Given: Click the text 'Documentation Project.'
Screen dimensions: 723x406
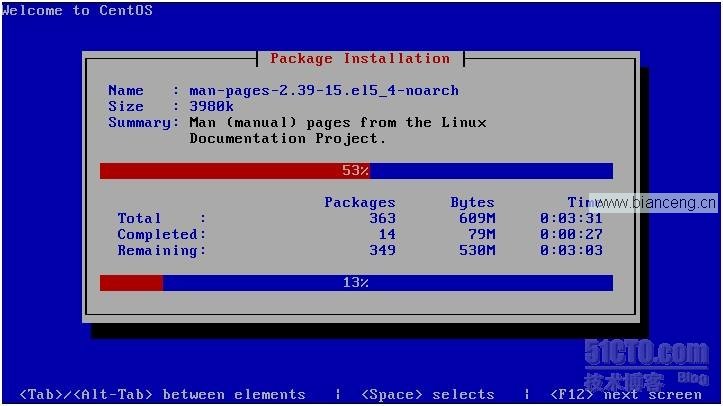Looking at the screenshot, I should pos(287,139).
